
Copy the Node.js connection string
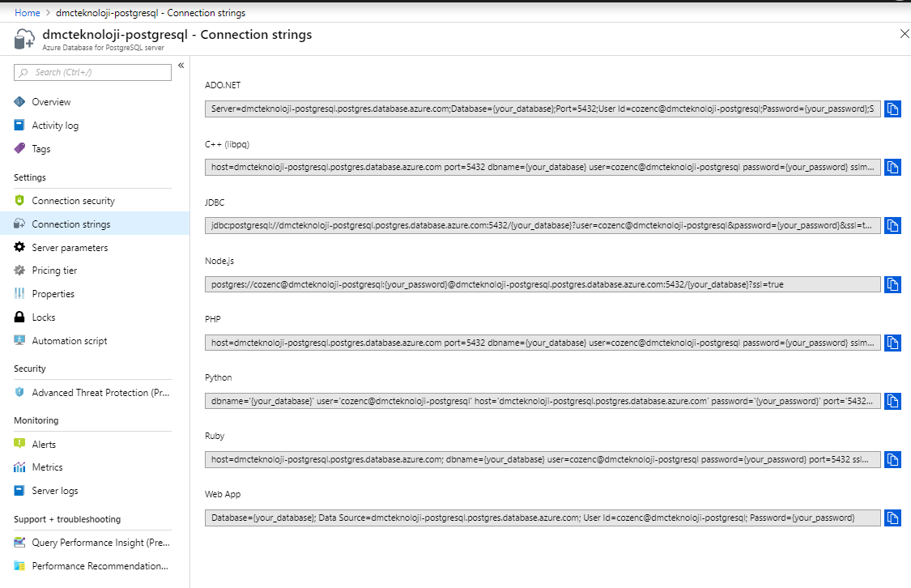[x=892, y=284]
